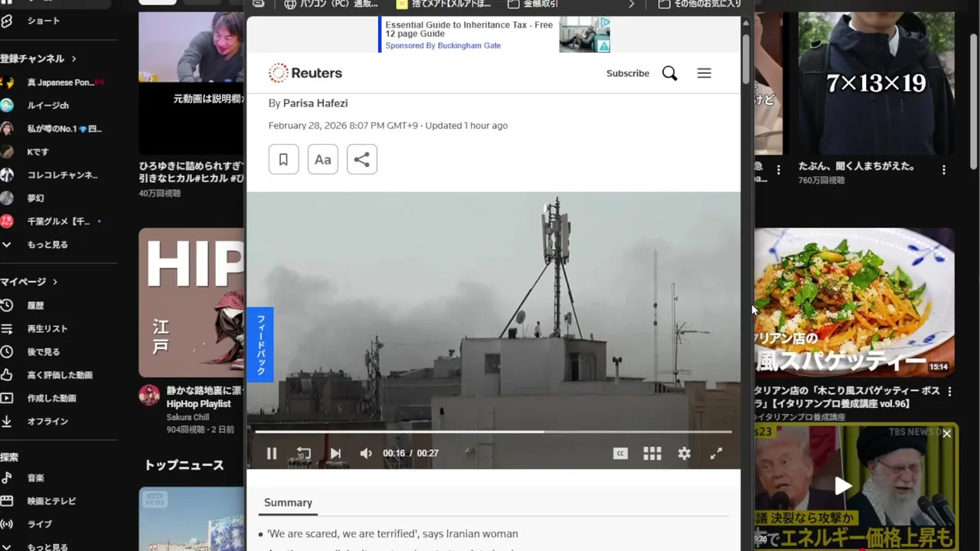Open author Parisa Hafezi's page
980x551 pixels.
point(315,103)
